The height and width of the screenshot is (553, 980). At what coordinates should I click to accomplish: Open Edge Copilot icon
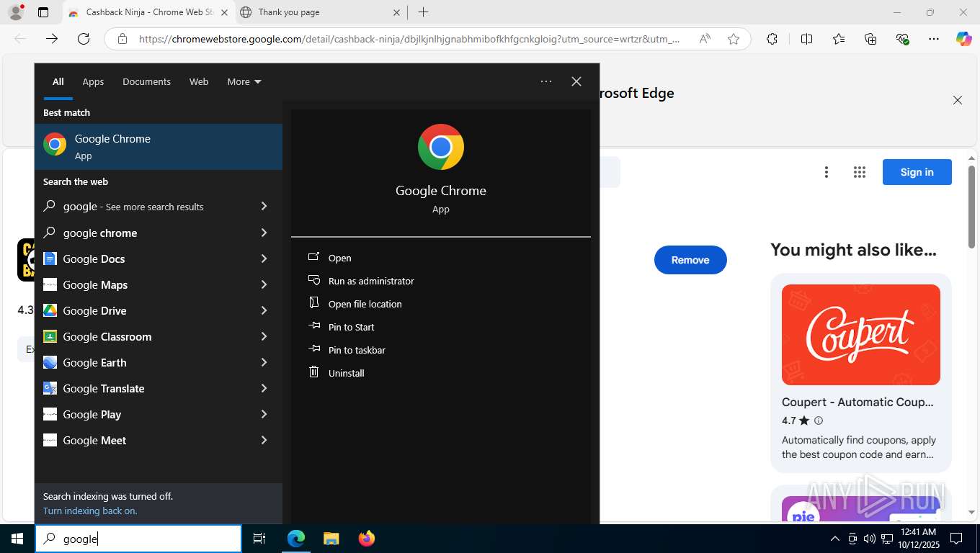[963, 39]
